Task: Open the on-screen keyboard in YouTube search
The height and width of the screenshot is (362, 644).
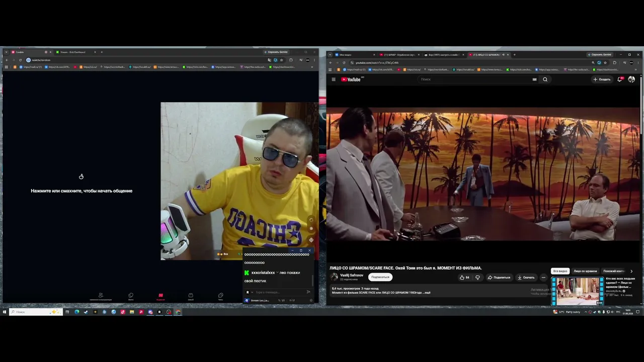Action: pos(534,79)
